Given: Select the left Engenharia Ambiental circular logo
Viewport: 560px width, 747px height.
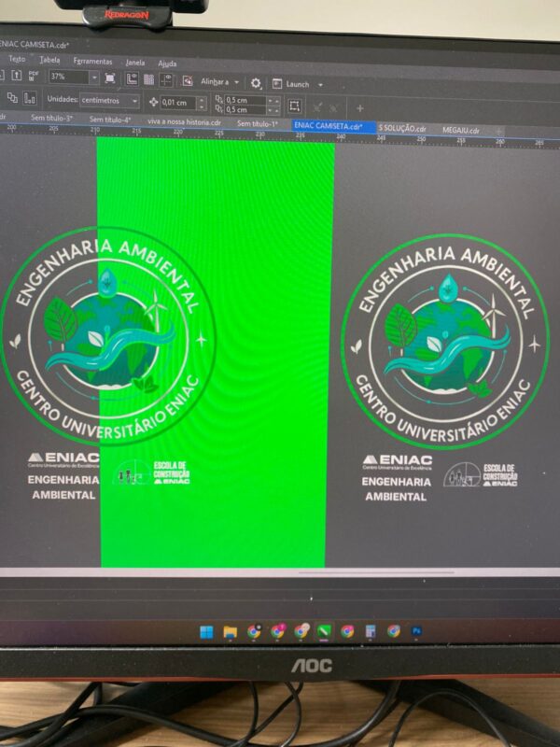Looking at the screenshot, I should click(x=107, y=336).
